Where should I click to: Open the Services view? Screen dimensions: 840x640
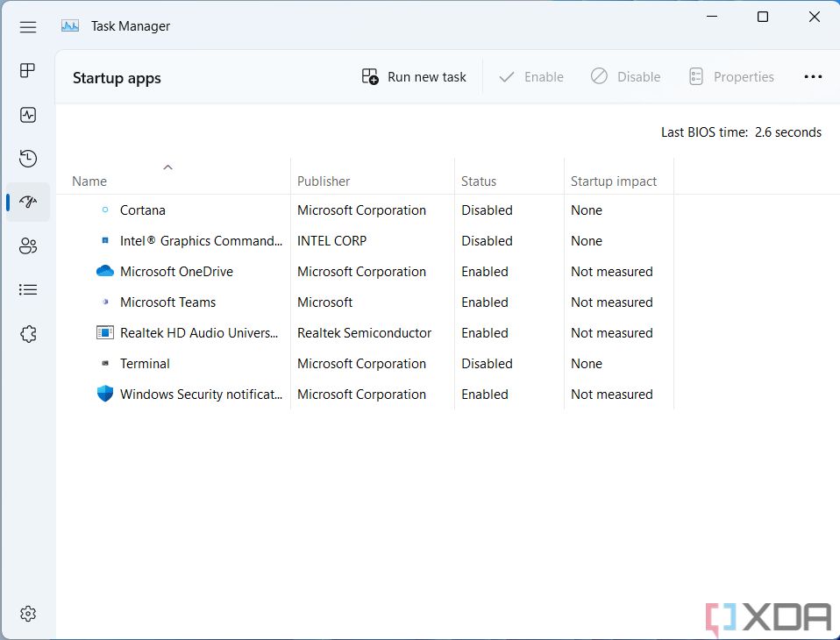coord(27,333)
